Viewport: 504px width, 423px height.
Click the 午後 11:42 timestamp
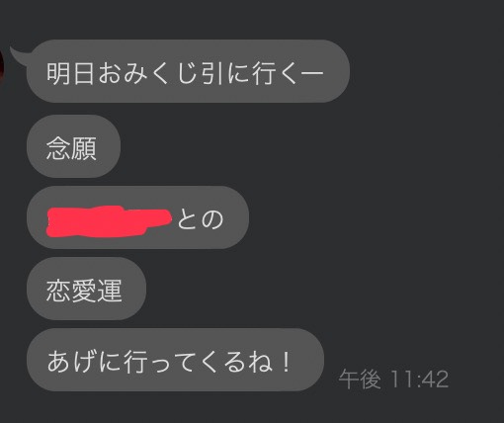(x=393, y=380)
